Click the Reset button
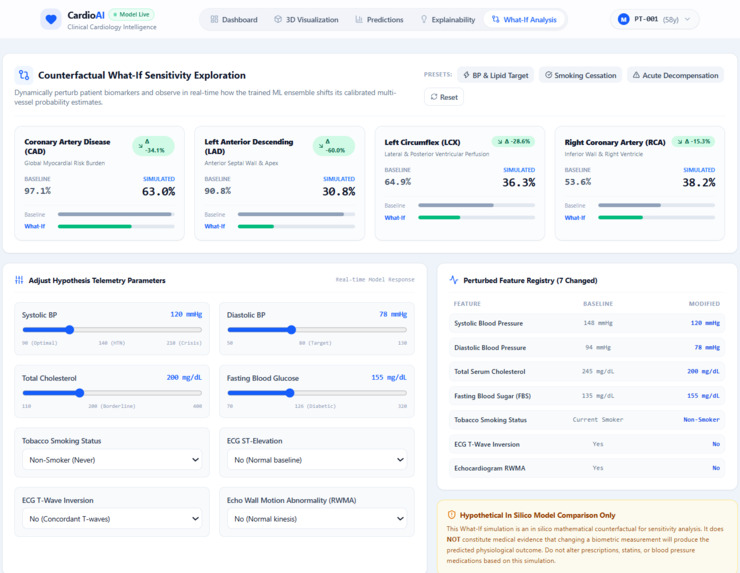The height and width of the screenshot is (573, 740). (444, 97)
